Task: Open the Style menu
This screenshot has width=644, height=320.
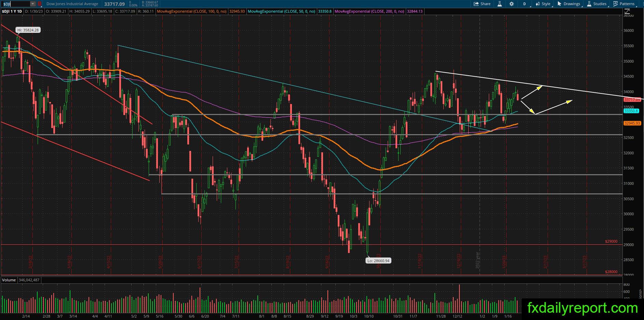Action: [543, 4]
